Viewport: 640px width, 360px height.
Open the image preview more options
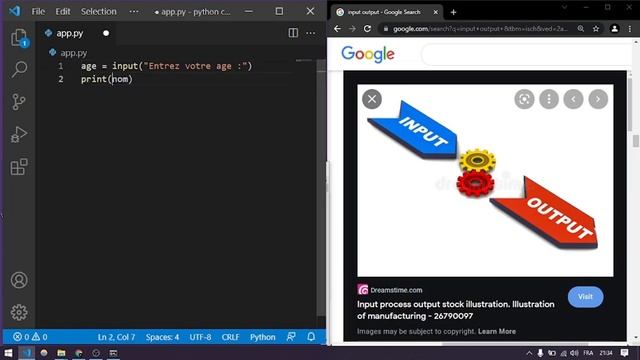point(549,99)
